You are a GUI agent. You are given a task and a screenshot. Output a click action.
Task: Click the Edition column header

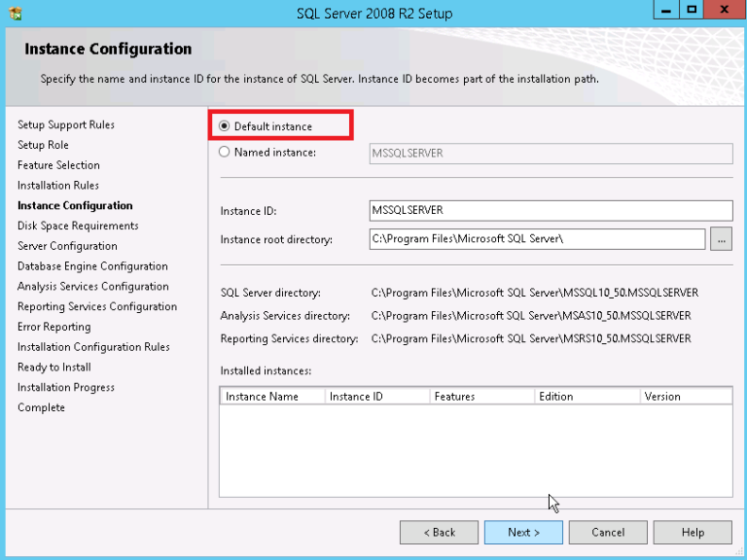click(587, 397)
